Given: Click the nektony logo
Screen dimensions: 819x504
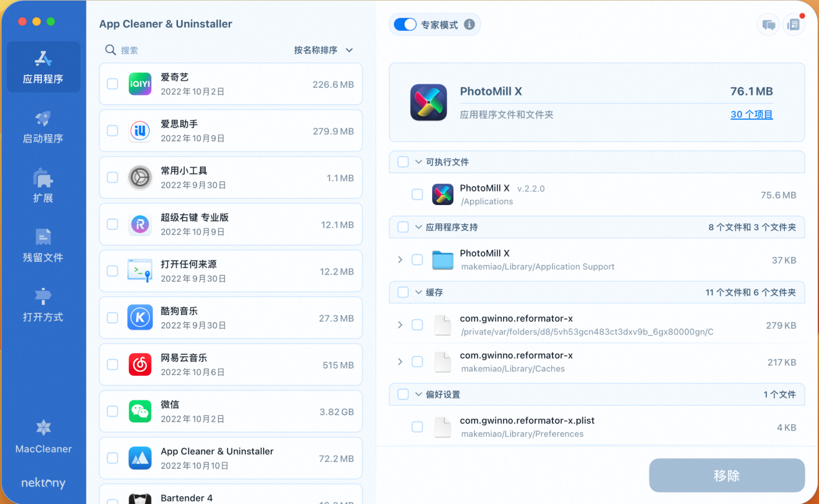Looking at the screenshot, I should [43, 483].
